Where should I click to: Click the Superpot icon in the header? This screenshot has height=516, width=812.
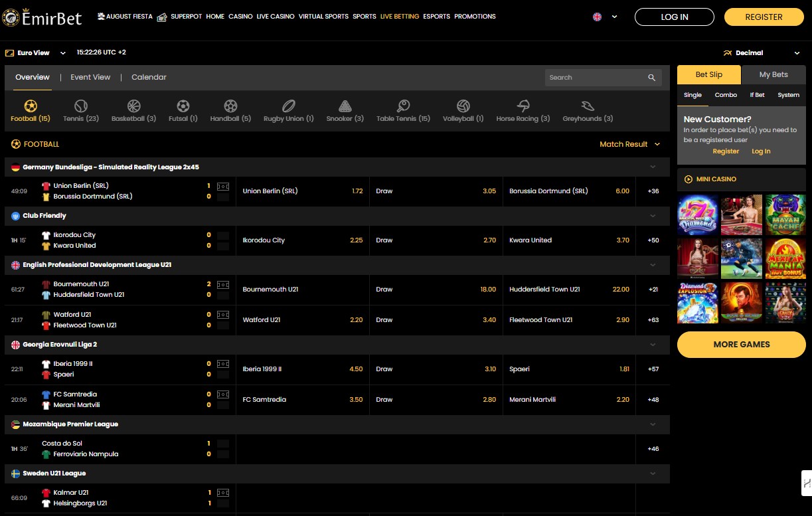[x=162, y=17]
